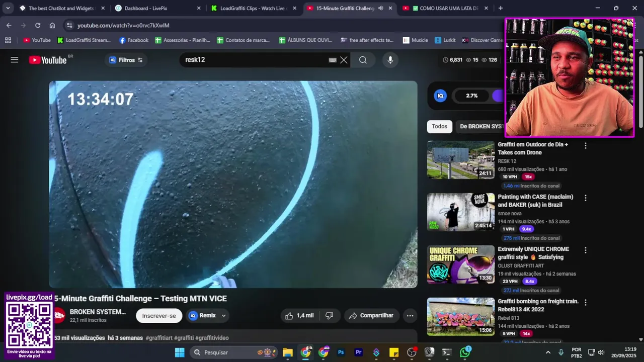Click the video player frame
The height and width of the screenshot is (362, 644).
point(233,184)
